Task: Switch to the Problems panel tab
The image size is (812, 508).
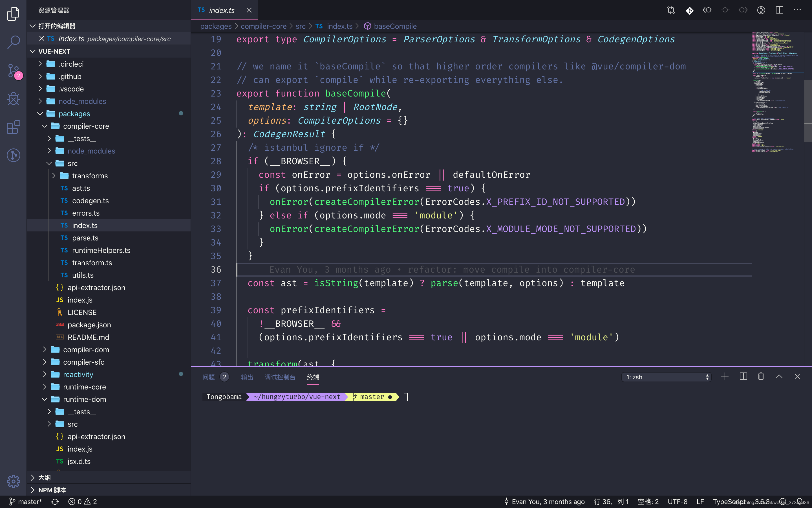Action: 215,377
